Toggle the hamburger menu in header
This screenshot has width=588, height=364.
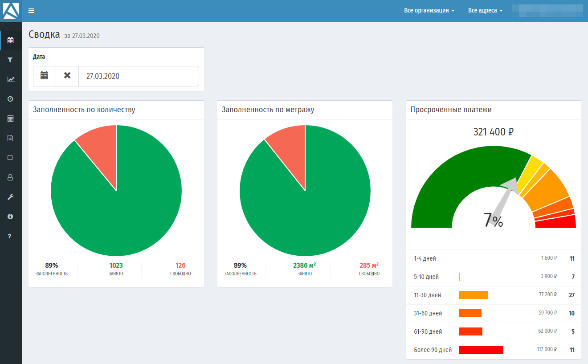click(31, 11)
